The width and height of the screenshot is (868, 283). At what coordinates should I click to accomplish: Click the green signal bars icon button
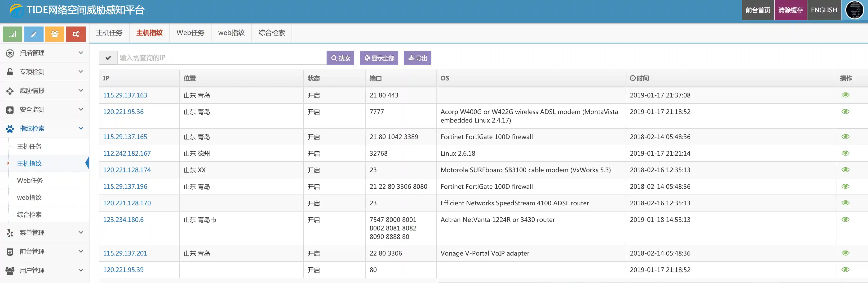pyautogui.click(x=13, y=34)
